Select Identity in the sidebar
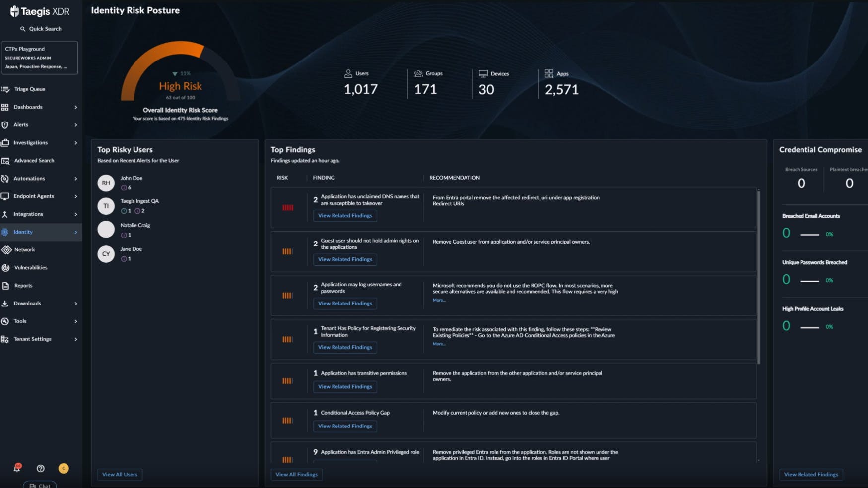 coord(23,232)
